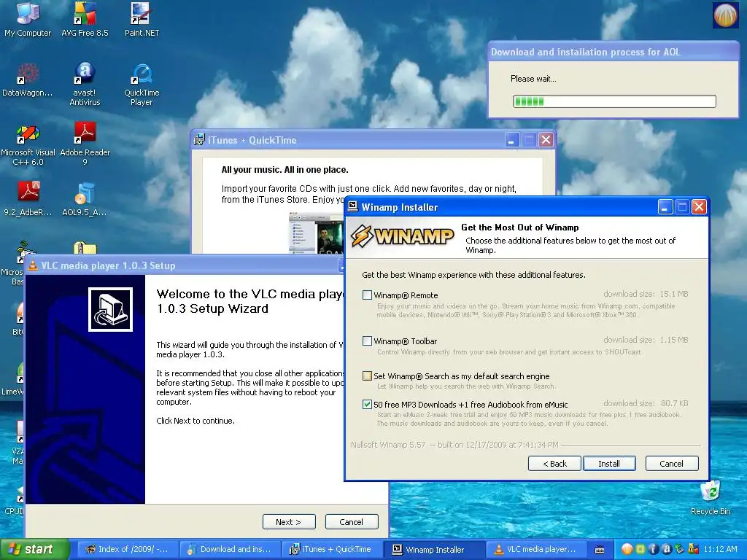747x560 pixels.
Task: Click the keyboard icon in taskbar
Action: pos(600,550)
